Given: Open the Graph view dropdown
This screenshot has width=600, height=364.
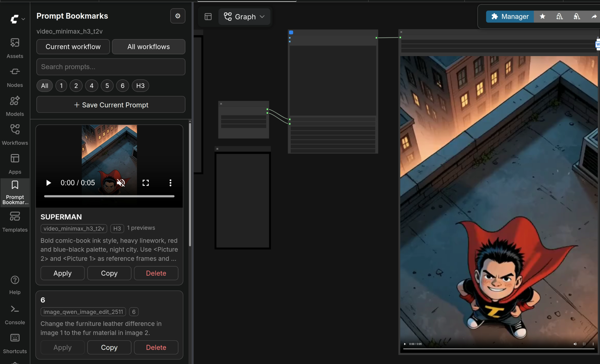Looking at the screenshot, I should (x=244, y=16).
